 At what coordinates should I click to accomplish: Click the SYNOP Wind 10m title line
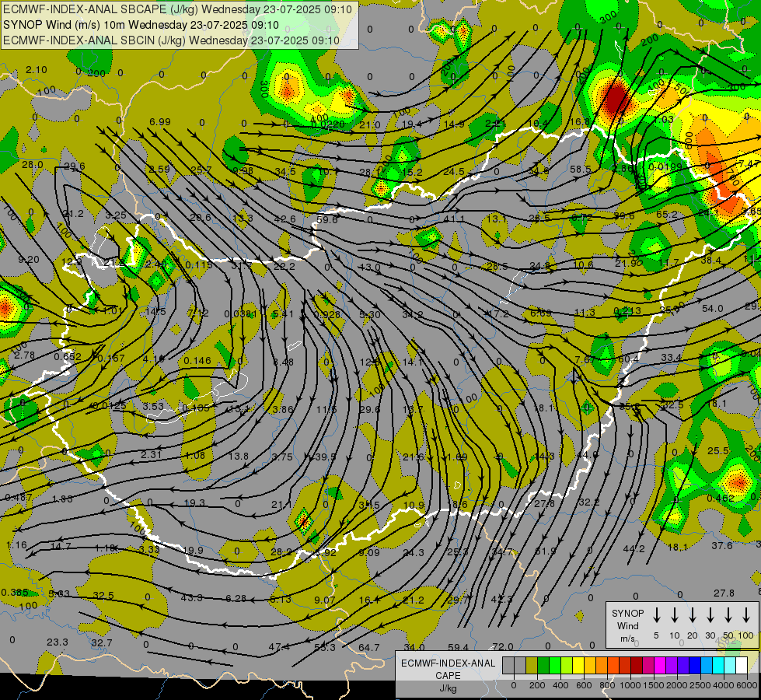(x=141, y=25)
